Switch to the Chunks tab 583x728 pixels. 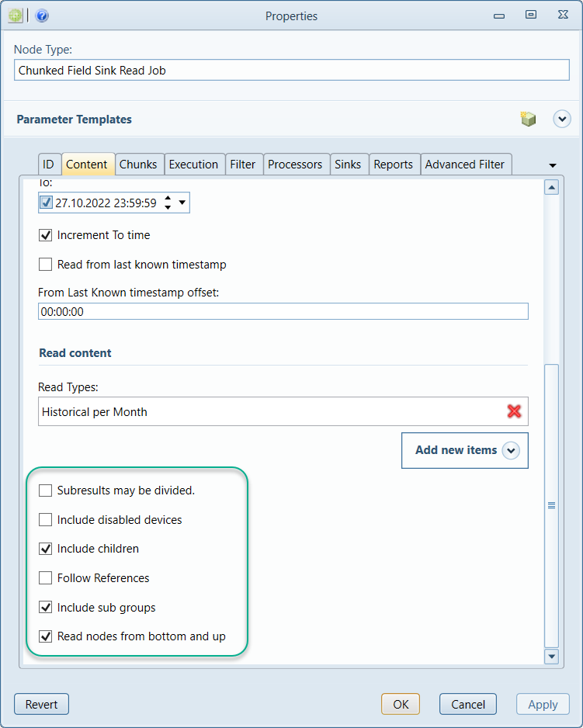(138, 165)
